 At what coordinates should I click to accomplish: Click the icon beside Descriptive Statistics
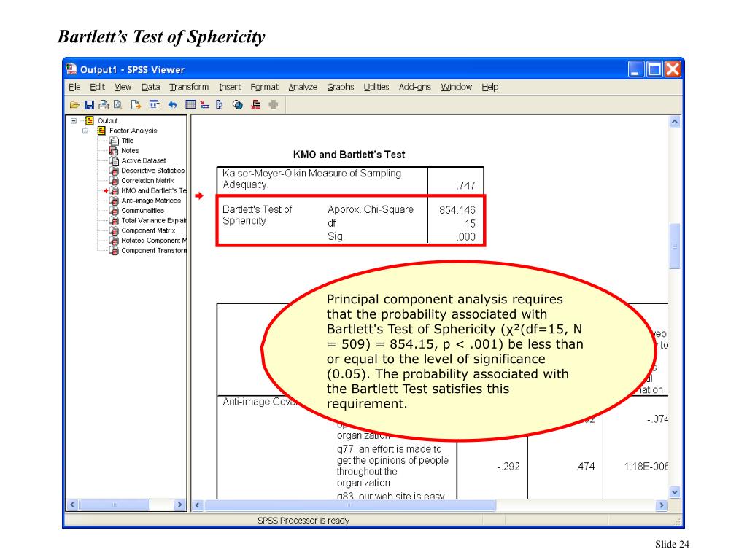pyautogui.click(x=113, y=171)
